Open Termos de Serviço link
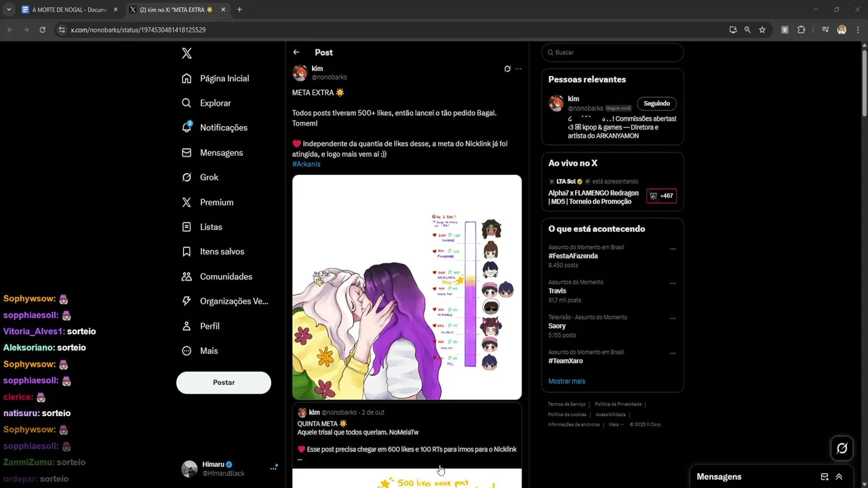 [567, 404]
